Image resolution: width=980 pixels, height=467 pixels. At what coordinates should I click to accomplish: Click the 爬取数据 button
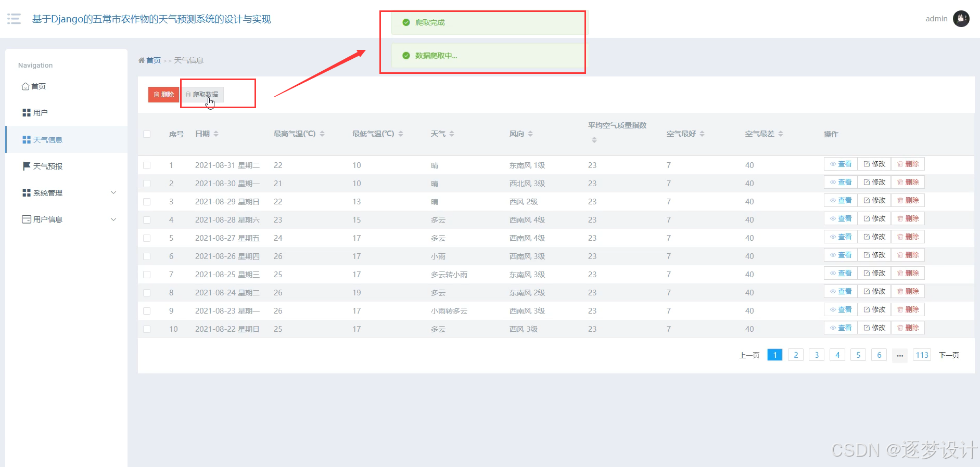202,95
